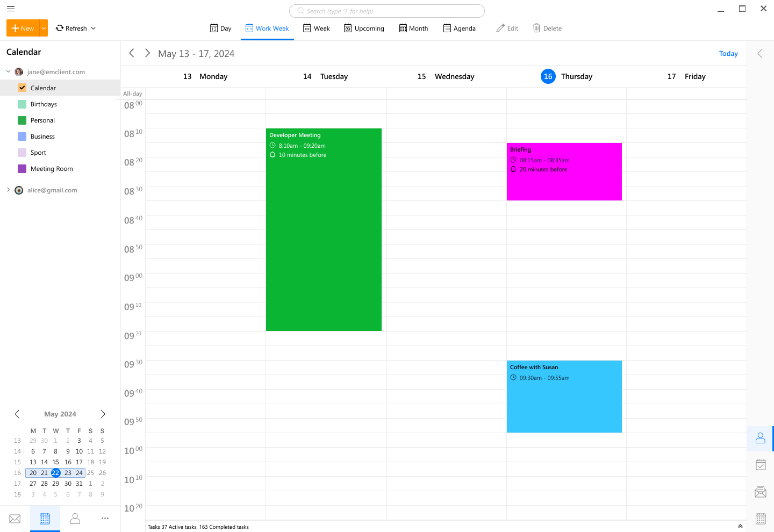Go to next week arrow

click(147, 53)
